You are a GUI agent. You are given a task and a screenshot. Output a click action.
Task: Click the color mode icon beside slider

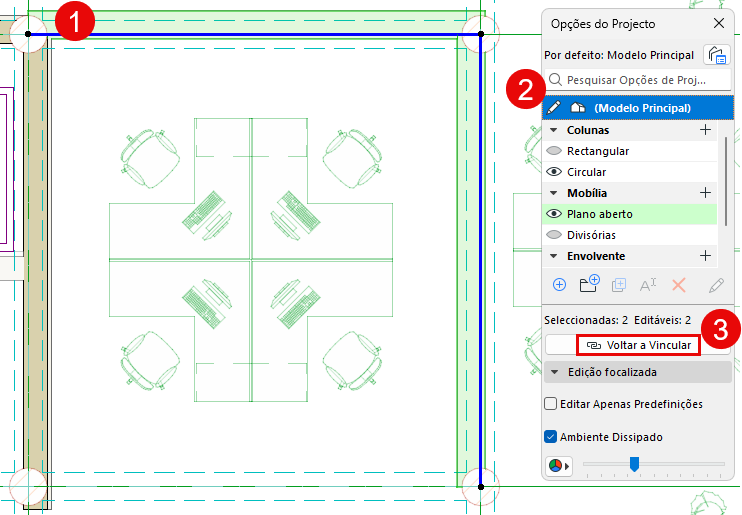click(559, 466)
